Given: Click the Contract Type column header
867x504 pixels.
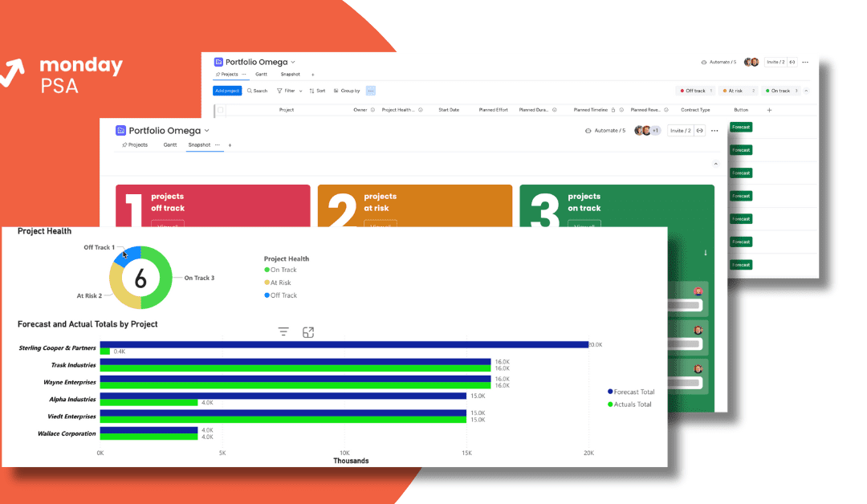Looking at the screenshot, I should point(695,110).
